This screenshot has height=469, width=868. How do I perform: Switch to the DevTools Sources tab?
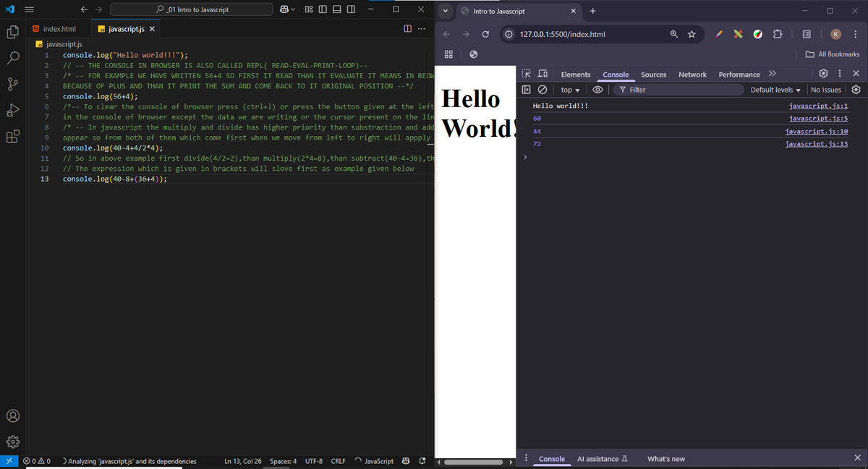pos(654,75)
